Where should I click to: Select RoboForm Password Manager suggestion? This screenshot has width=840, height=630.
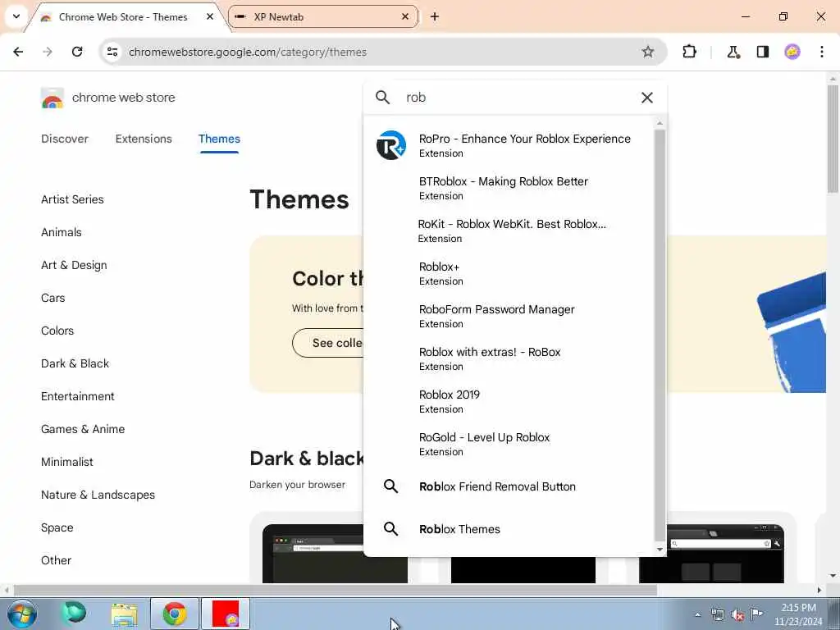pos(509,316)
